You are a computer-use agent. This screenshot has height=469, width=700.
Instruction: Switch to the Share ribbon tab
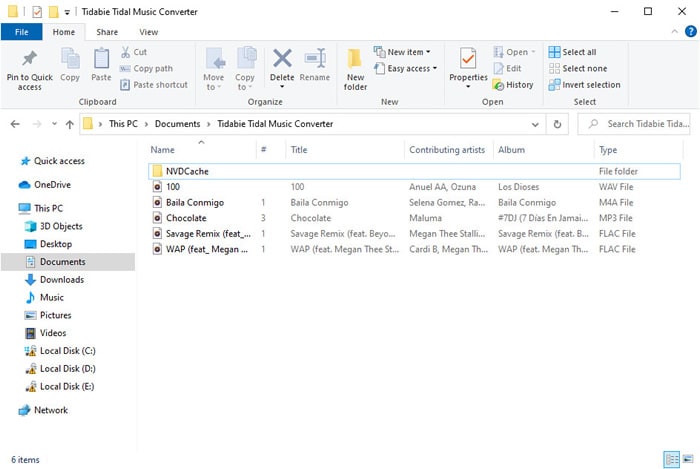coord(107,32)
